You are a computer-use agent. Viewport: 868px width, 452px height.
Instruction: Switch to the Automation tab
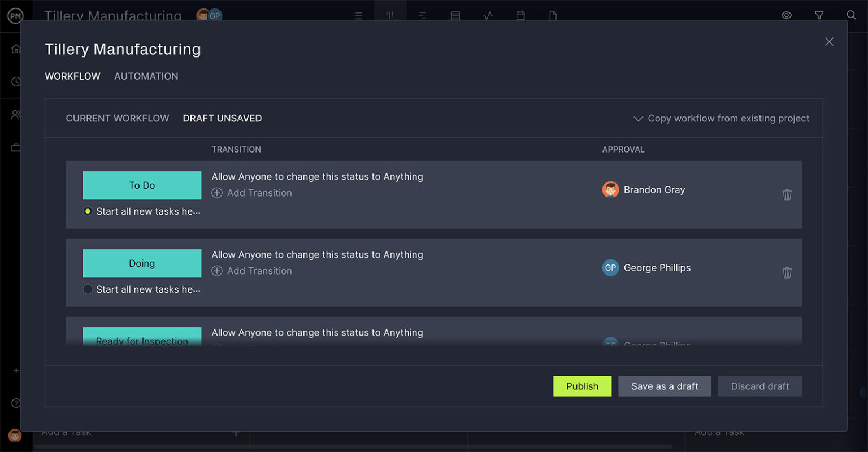tap(146, 76)
